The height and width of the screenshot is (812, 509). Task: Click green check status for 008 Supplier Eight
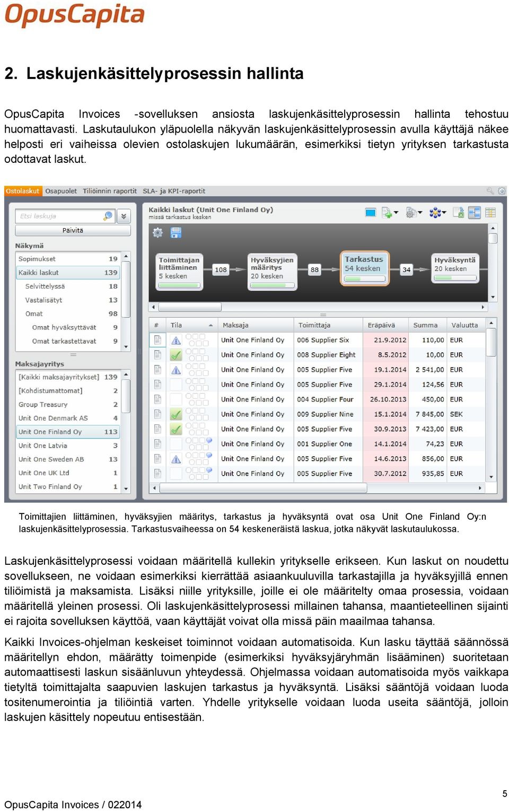point(176,355)
